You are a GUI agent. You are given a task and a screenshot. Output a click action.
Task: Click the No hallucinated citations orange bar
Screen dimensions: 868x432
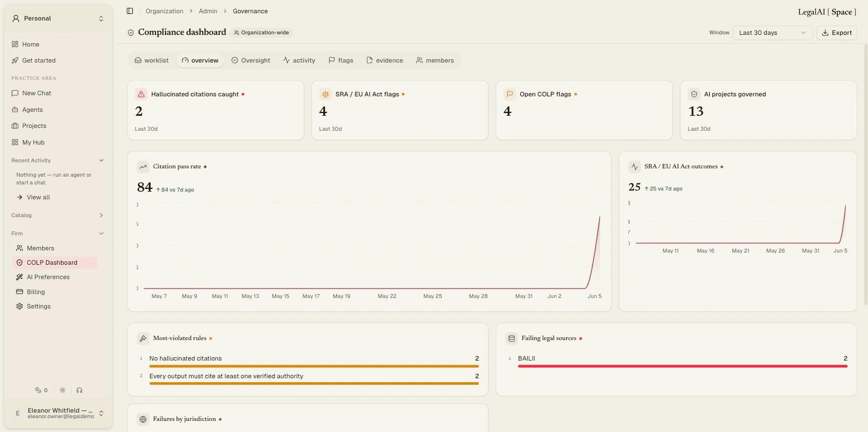tap(314, 366)
